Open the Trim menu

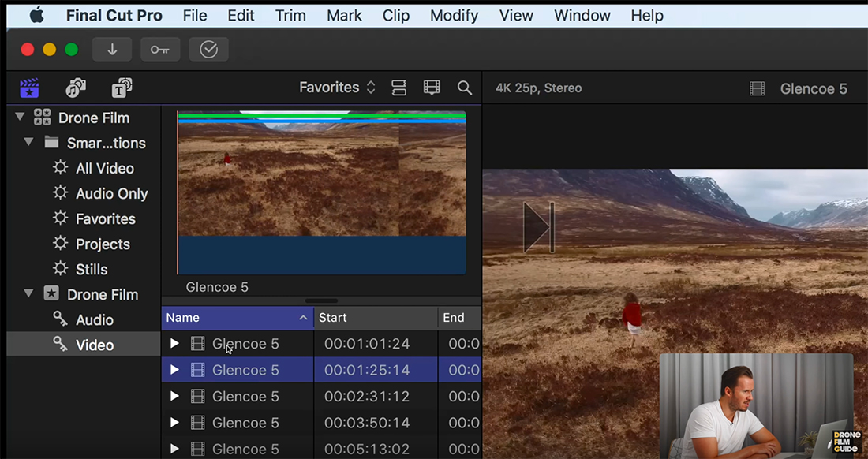290,15
